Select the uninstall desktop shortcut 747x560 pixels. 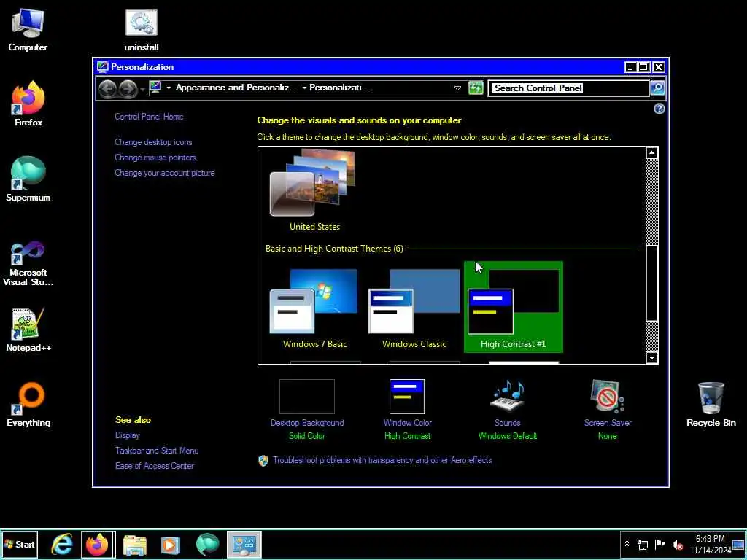click(x=141, y=29)
